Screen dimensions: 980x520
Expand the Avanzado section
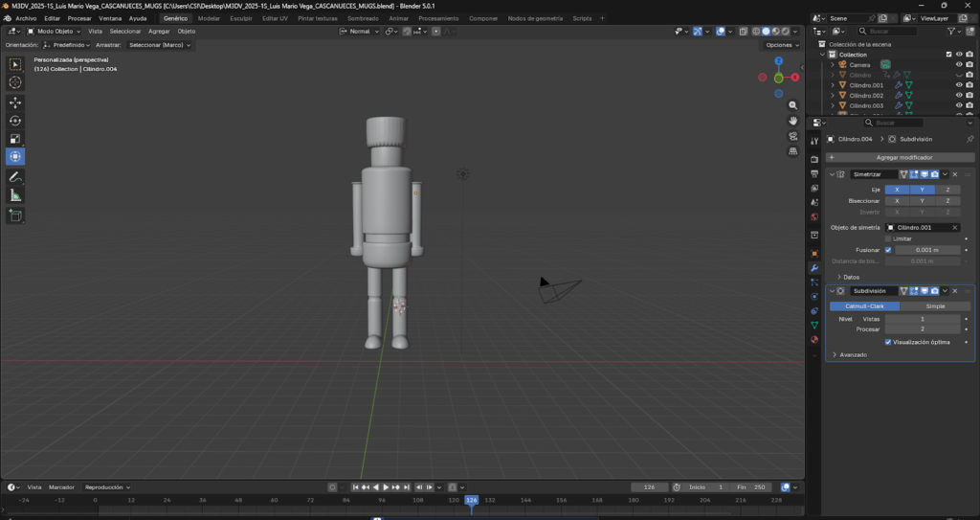click(x=853, y=354)
